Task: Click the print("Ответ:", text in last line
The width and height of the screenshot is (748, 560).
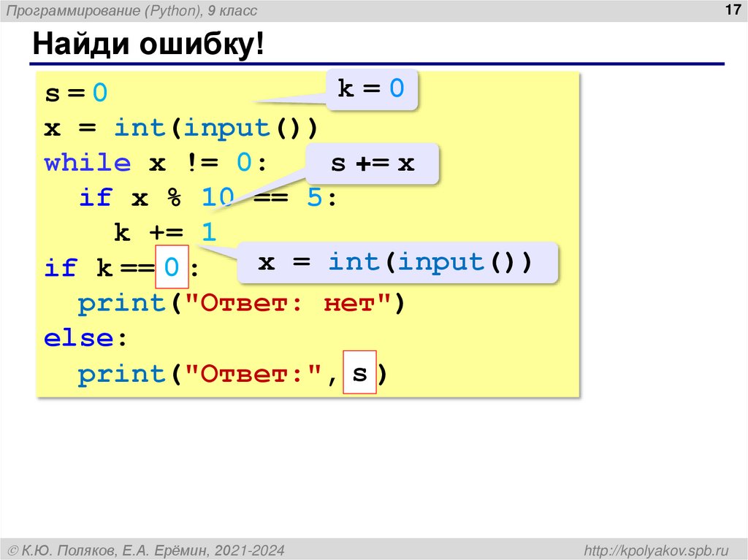Action: [x=208, y=374]
